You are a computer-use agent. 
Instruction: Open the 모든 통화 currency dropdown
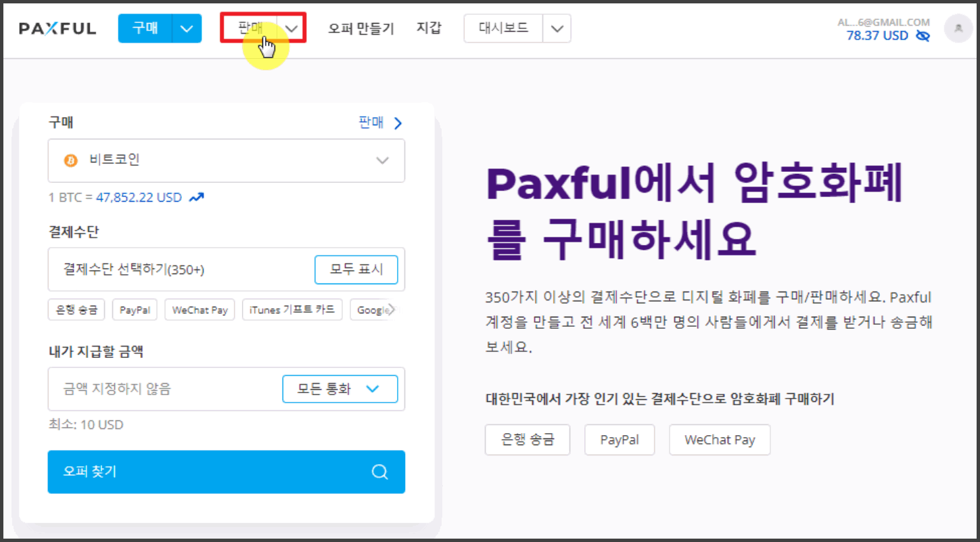point(340,388)
